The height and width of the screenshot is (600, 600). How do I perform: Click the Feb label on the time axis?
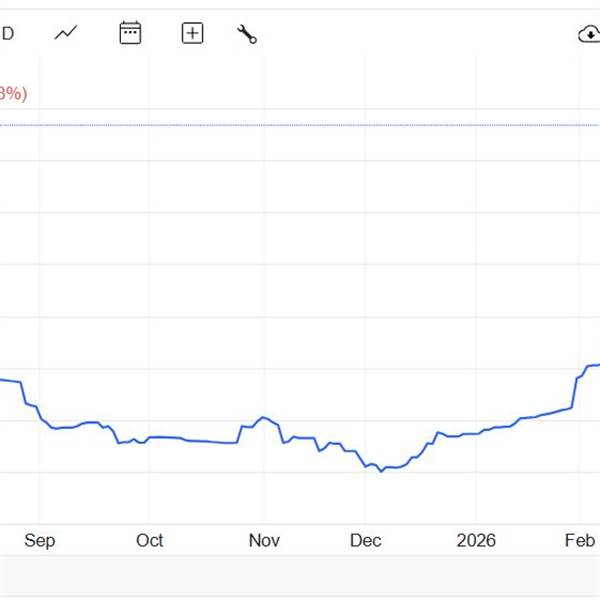click(581, 541)
